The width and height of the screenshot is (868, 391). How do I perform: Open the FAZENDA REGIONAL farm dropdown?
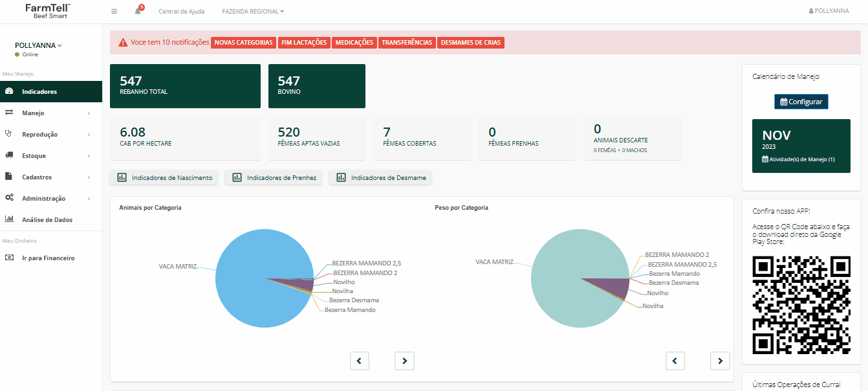pyautogui.click(x=252, y=12)
